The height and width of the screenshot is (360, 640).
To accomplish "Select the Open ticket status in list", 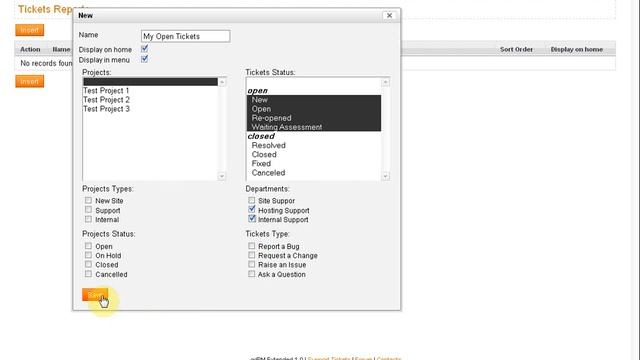I will [313, 109].
